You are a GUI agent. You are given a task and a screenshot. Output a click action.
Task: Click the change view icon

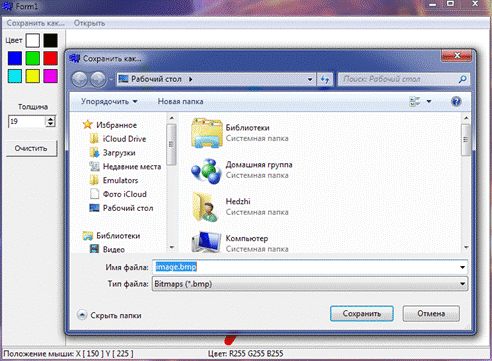click(415, 101)
